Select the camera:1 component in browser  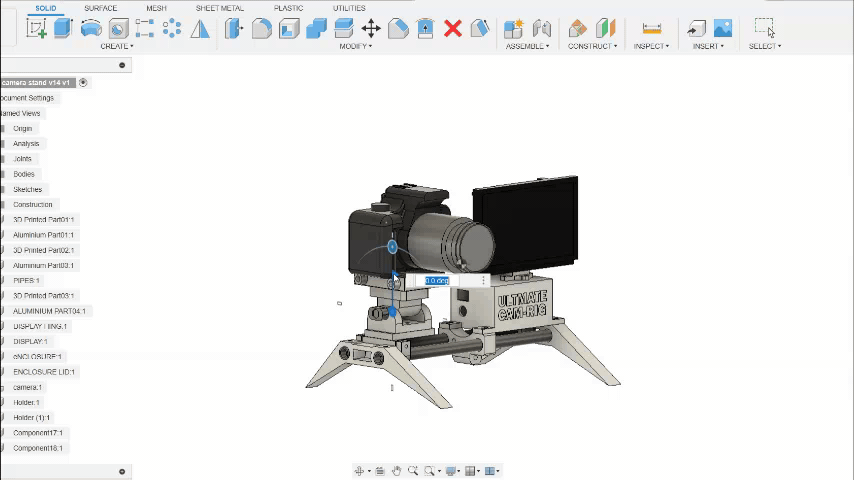27,387
